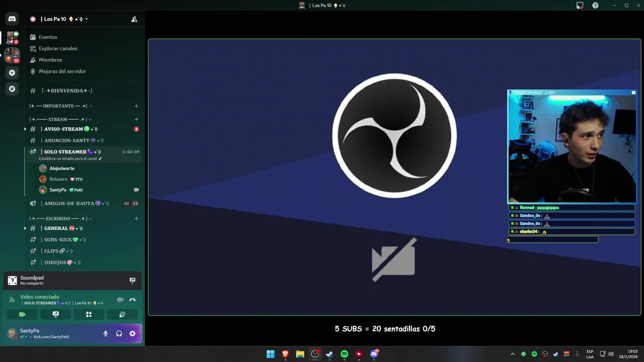Open system volume control in tray
The height and width of the screenshot is (362, 644).
pyautogui.click(x=611, y=354)
